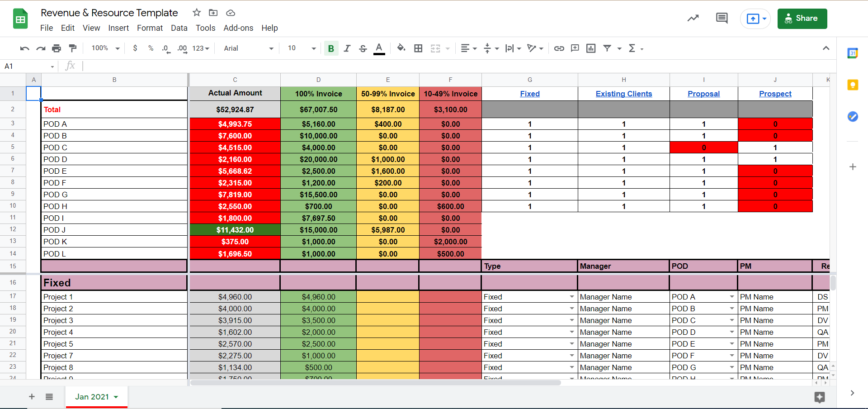Open comment history icon

tap(722, 18)
